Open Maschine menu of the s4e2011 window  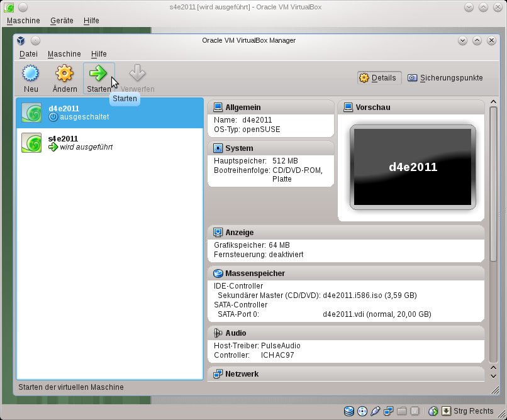point(24,21)
